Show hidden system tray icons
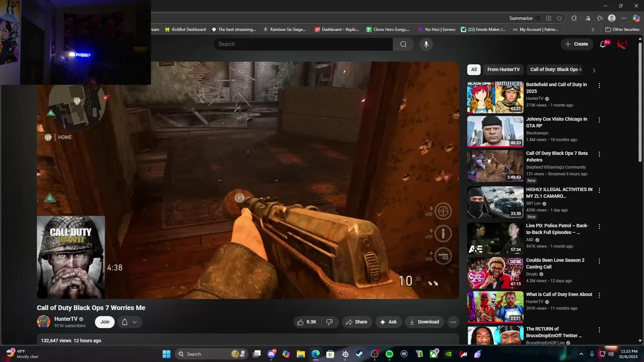 (581, 354)
